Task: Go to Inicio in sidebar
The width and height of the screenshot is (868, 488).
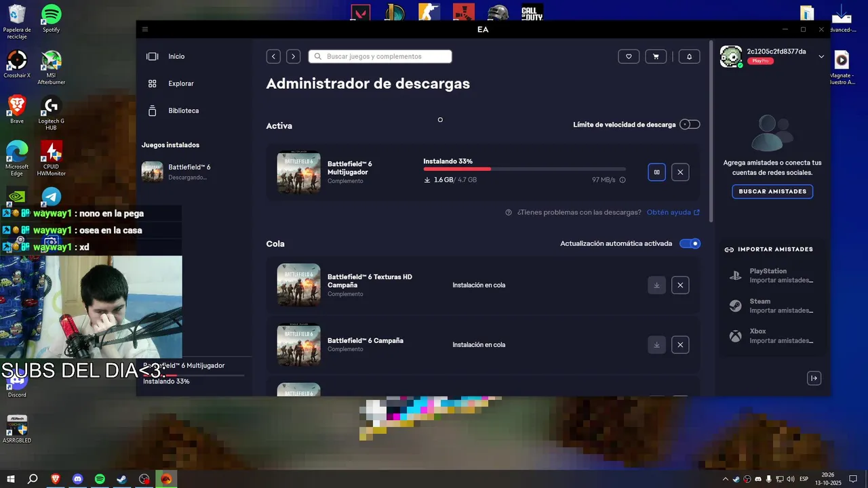Action: (x=176, y=56)
